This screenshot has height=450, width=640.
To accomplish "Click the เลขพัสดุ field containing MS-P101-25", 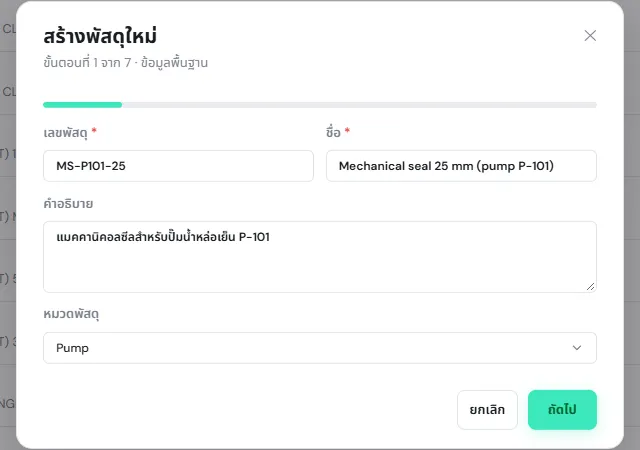I will (178, 166).
